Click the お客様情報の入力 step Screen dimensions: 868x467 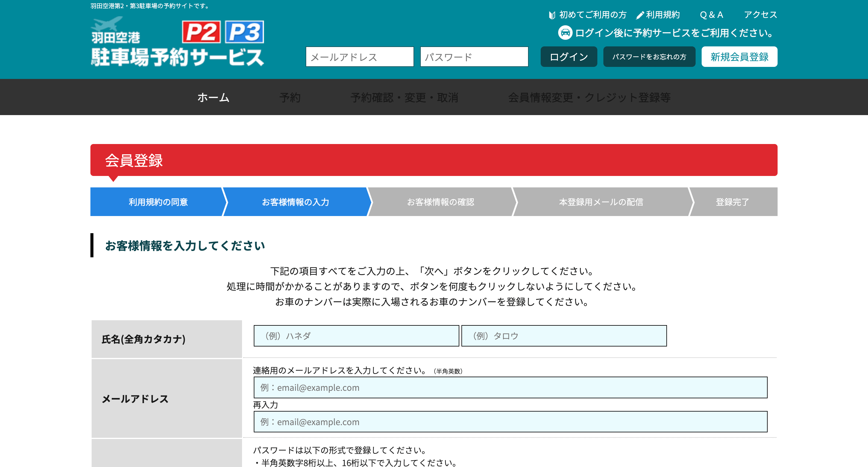pos(295,202)
